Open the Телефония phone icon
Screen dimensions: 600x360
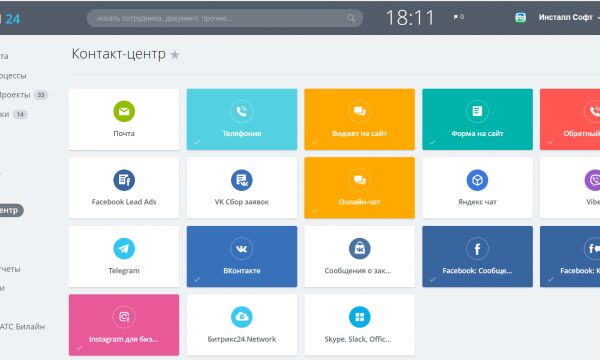pyautogui.click(x=242, y=111)
